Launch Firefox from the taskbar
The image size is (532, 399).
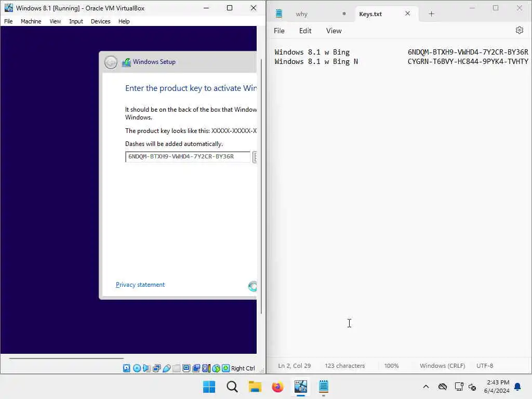(x=277, y=387)
